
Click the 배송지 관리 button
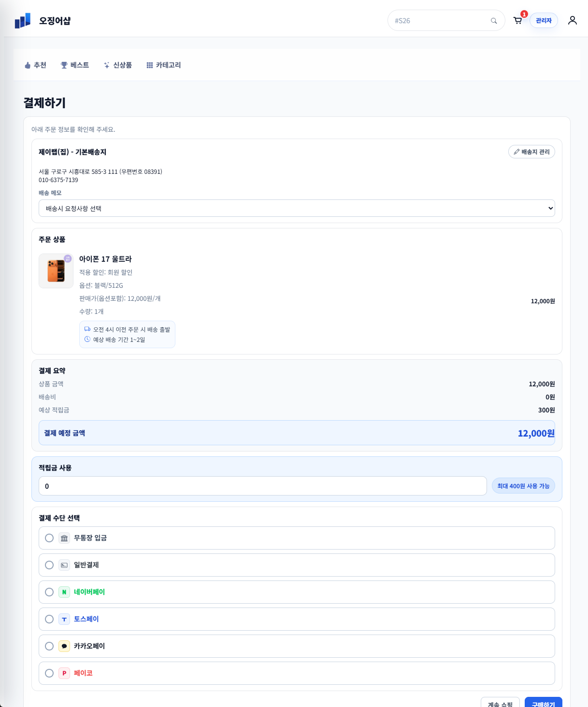pyautogui.click(x=531, y=152)
